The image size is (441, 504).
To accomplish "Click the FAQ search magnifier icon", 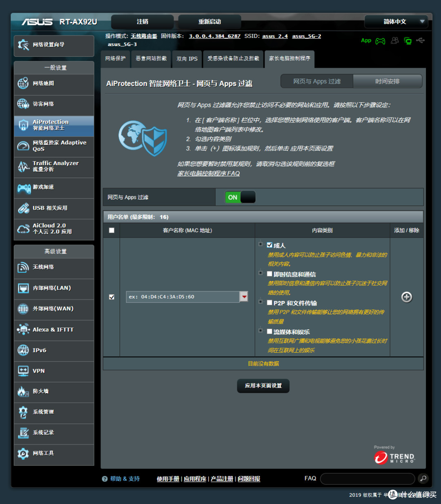I will [x=423, y=478].
